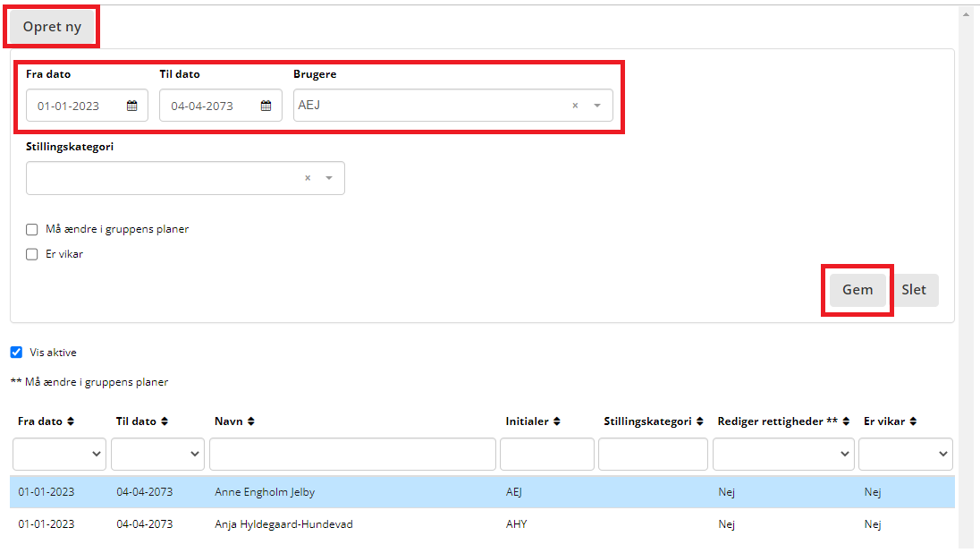Image resolution: width=980 pixels, height=553 pixels.
Task: Open the Fra dato calendar picker icon
Action: (x=131, y=106)
